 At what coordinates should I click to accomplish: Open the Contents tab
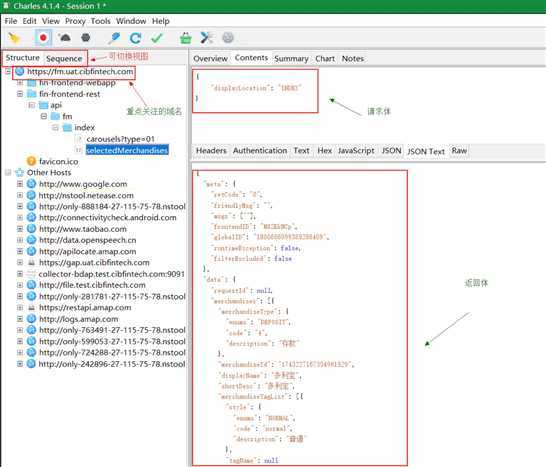tap(251, 58)
